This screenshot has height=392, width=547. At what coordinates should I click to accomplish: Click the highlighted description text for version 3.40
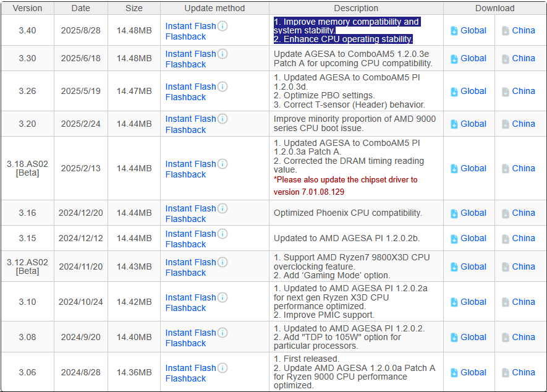(347, 30)
